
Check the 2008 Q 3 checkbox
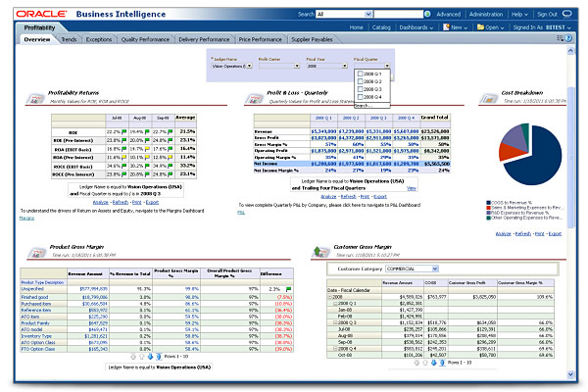pyautogui.click(x=360, y=89)
